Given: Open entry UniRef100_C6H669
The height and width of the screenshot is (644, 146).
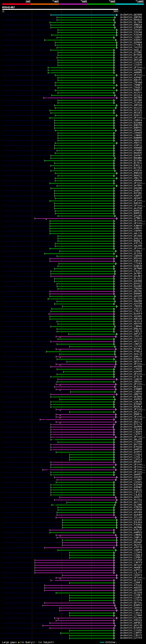Looking at the screenshot, I should [x=131, y=133].
